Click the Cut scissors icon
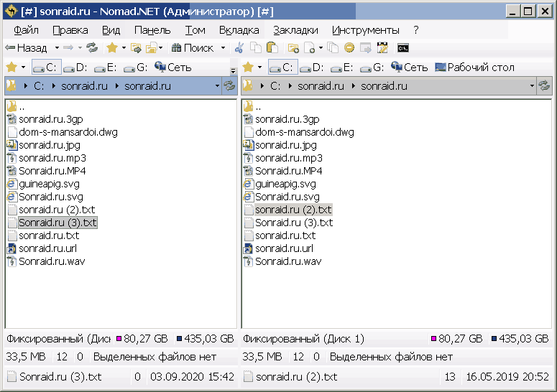The width and height of the screenshot is (557, 392). [x=239, y=47]
